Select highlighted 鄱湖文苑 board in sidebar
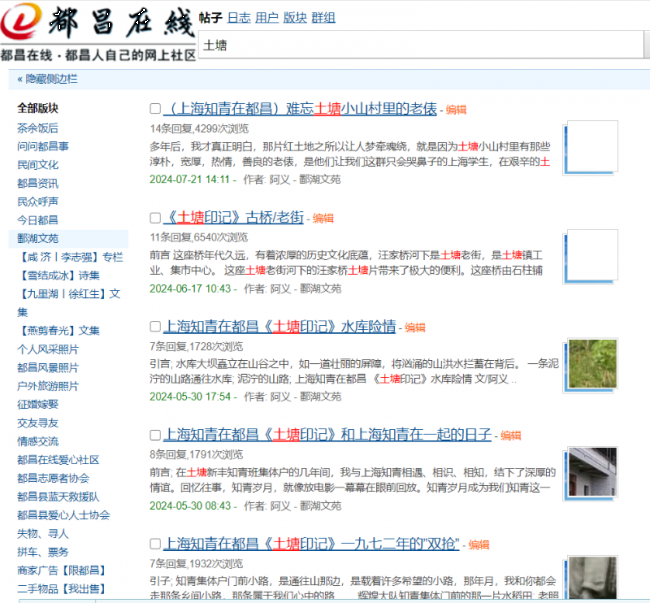Screen dimensions: 650x603 click(38, 238)
